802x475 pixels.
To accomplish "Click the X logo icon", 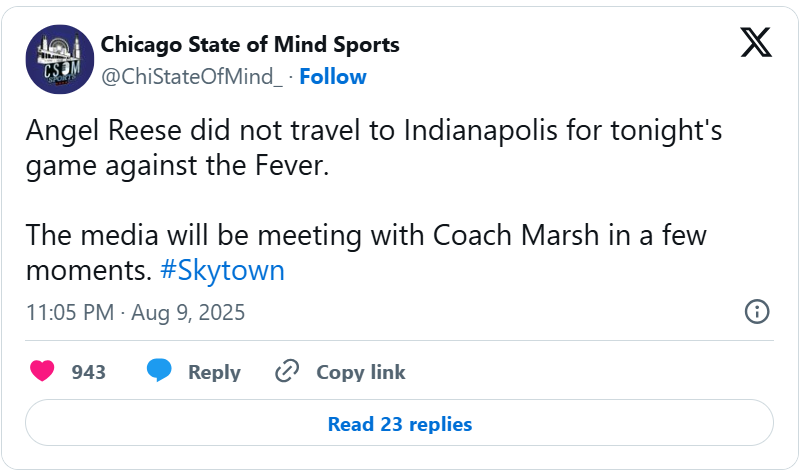I will coord(756,42).
